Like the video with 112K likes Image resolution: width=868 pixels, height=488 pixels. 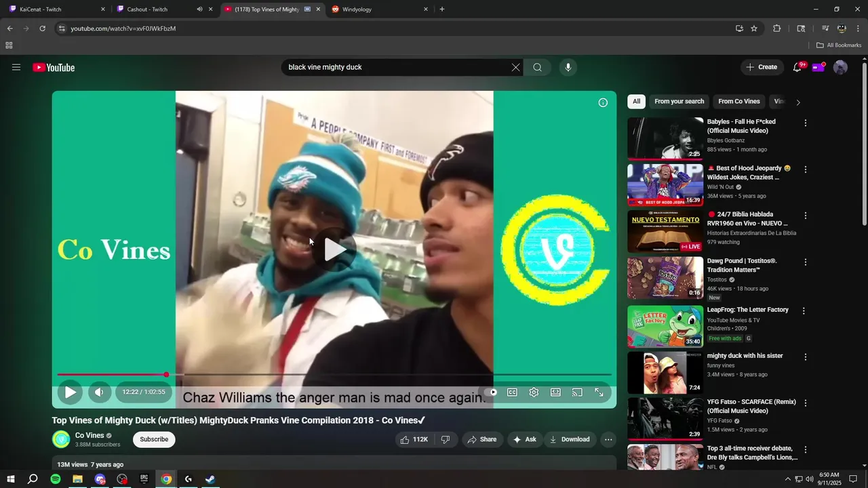point(414,439)
